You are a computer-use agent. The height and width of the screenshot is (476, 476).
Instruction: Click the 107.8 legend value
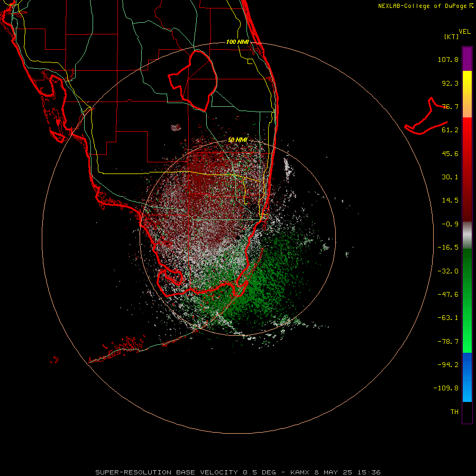(x=448, y=59)
